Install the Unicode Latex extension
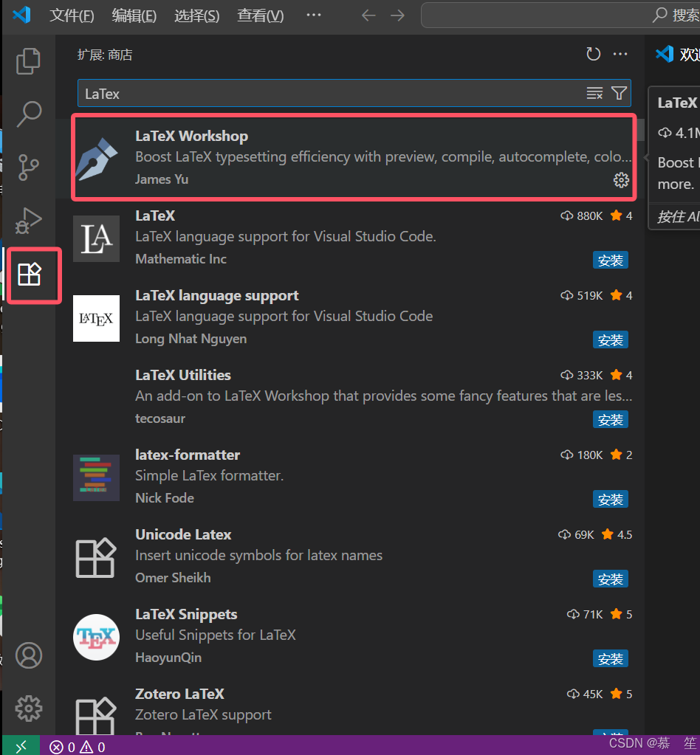This screenshot has height=755, width=700. (x=611, y=579)
